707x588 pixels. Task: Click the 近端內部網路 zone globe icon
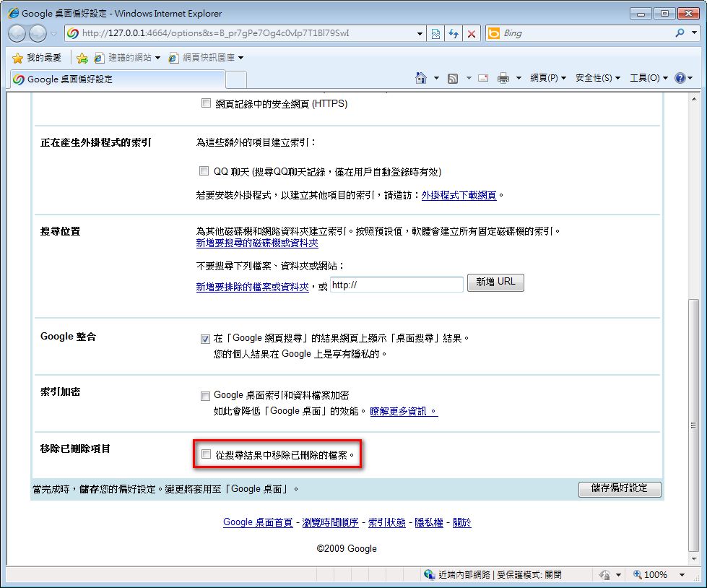click(x=429, y=574)
